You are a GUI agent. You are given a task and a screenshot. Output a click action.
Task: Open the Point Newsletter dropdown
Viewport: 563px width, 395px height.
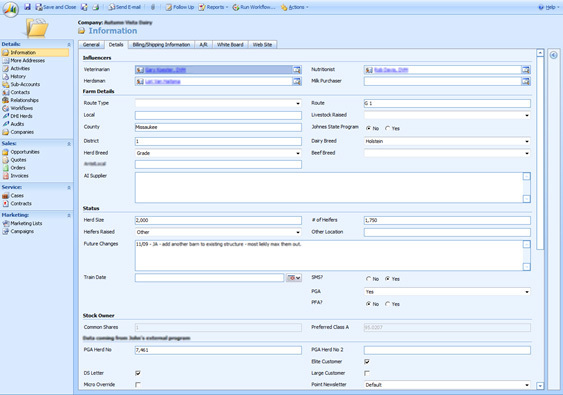point(447,385)
